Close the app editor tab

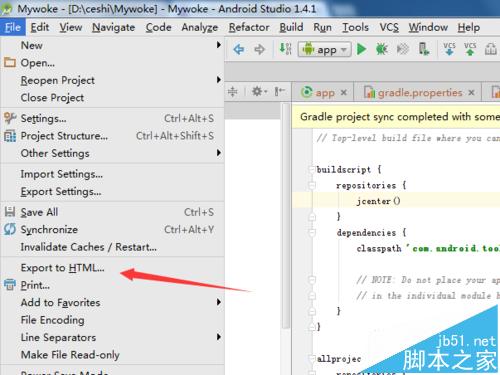(x=344, y=93)
